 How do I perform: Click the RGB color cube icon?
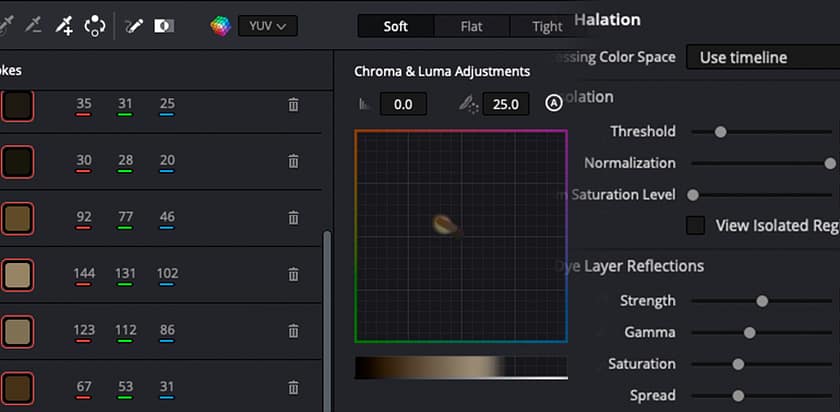pos(221,26)
